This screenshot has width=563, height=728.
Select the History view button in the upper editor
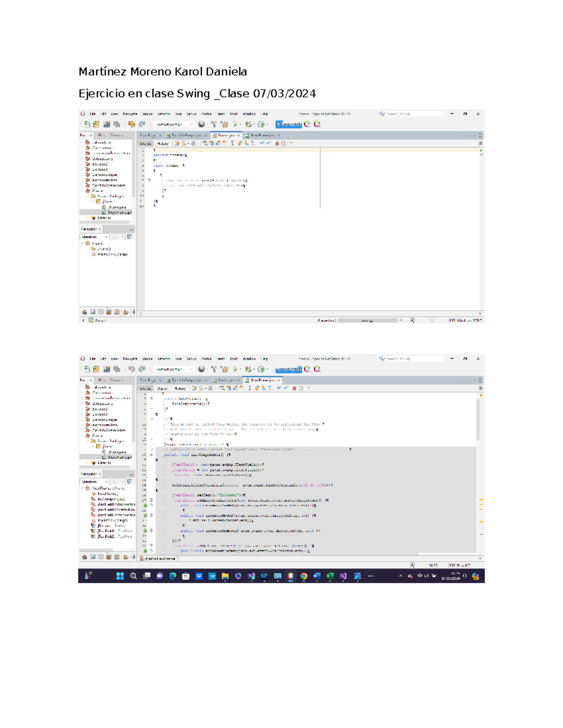point(163,143)
